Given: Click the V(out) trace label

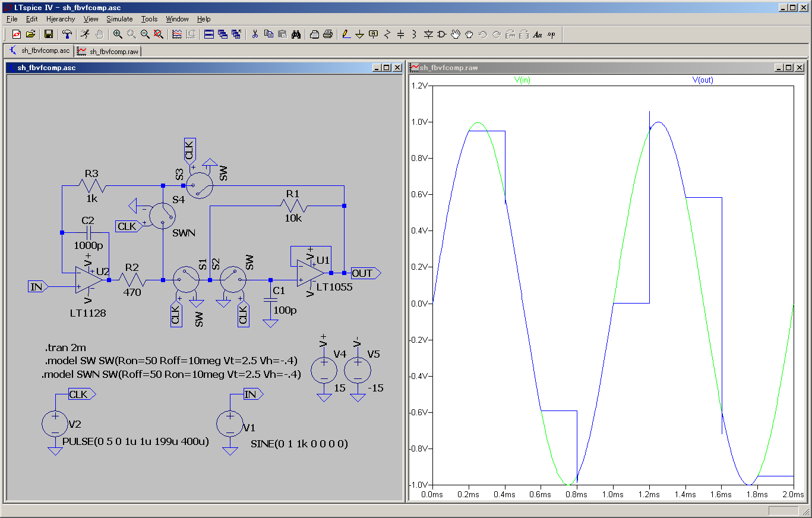Looking at the screenshot, I should tap(702, 80).
